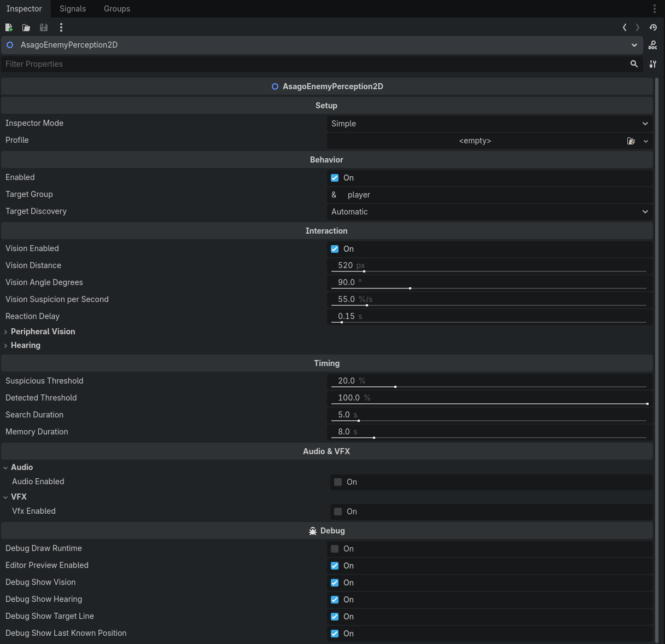The image size is (665, 644).
Task: Toggle Vision Enabled checkbox
Action: pos(335,249)
